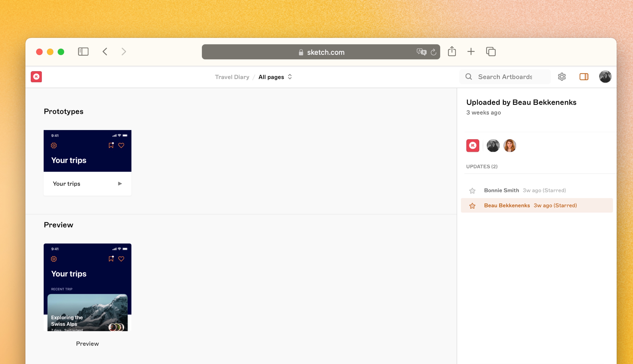Open the Travel Diary breadcrumb link
The height and width of the screenshot is (364, 633).
[232, 77]
